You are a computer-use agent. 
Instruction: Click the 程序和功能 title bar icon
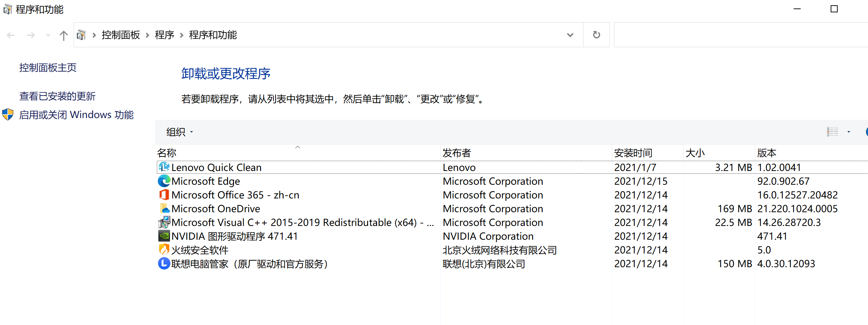(7, 9)
